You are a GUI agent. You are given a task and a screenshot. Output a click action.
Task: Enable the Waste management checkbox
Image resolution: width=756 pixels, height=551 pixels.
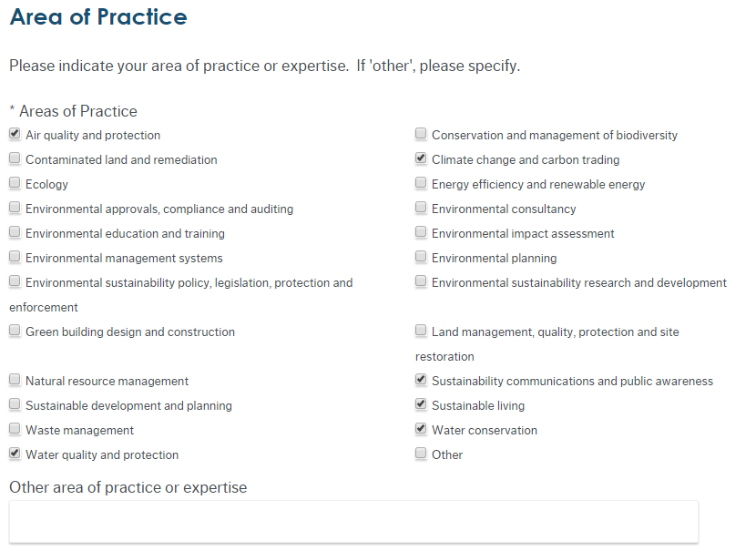tap(15, 430)
